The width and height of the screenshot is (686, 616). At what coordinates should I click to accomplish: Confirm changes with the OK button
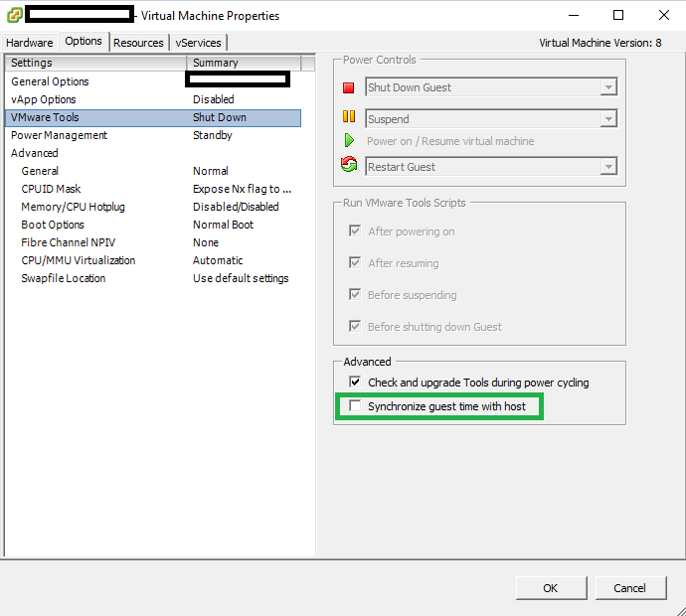point(551,588)
